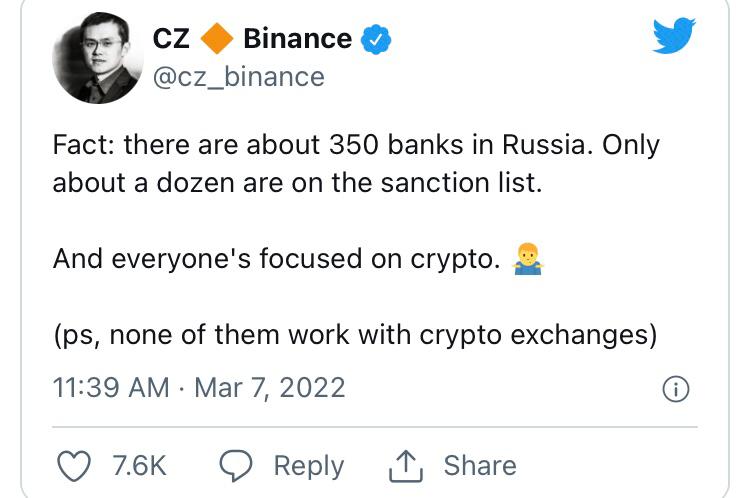Open the @cz_binance handle link
The width and height of the screenshot is (750, 498).
coord(238,77)
